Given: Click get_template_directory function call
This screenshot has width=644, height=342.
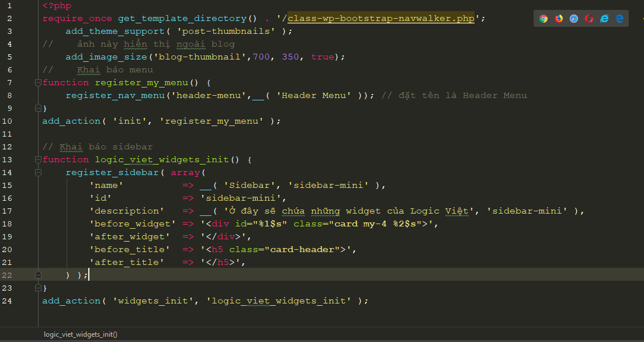Looking at the screenshot, I should pos(182,19).
